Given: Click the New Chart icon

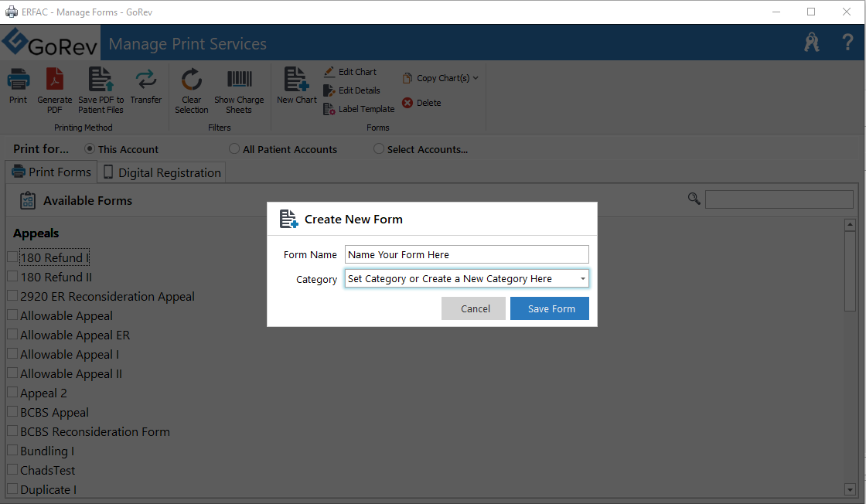Looking at the screenshot, I should pyautogui.click(x=297, y=80).
